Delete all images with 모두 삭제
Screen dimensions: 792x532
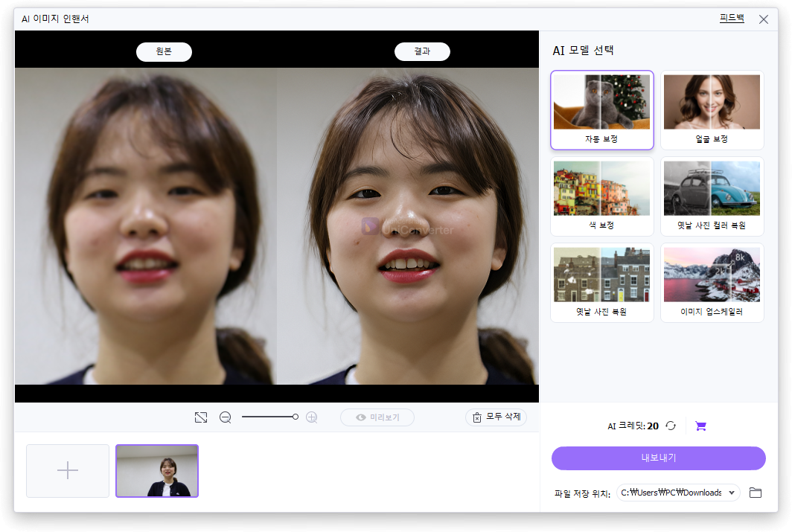tap(496, 417)
